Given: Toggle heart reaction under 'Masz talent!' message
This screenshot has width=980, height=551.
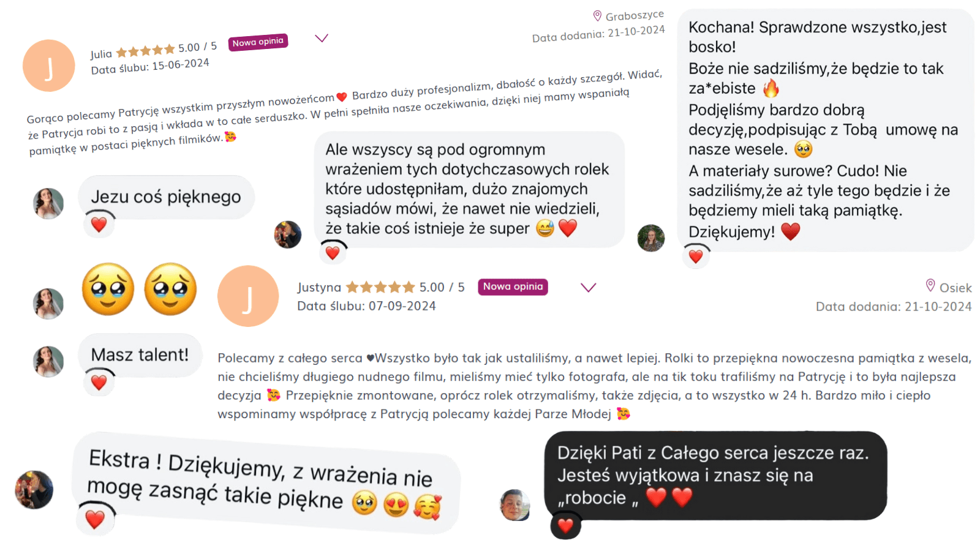Looking at the screenshot, I should coord(99,383).
